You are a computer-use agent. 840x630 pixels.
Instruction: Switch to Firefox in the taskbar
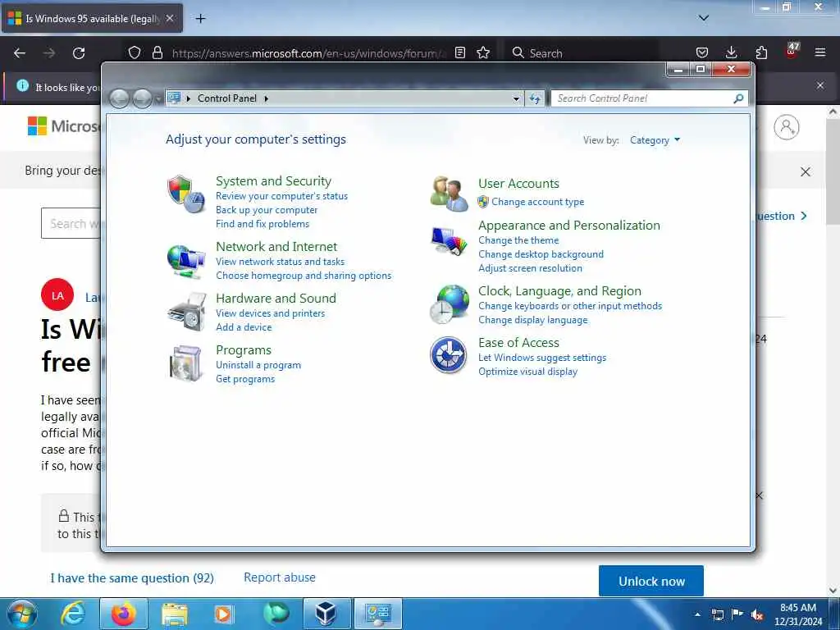123,614
